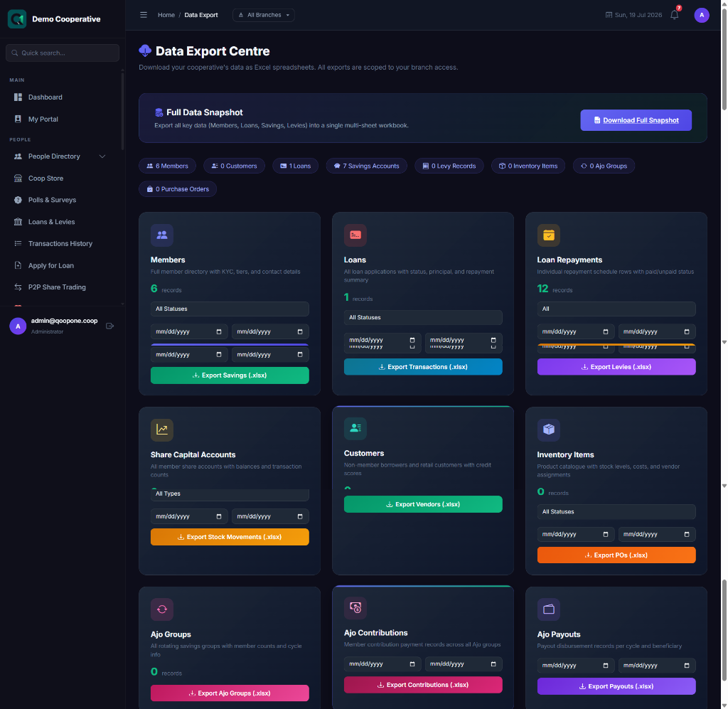Image resolution: width=728 pixels, height=709 pixels.
Task: Click Inventory Items second date field
Action: tap(656, 535)
